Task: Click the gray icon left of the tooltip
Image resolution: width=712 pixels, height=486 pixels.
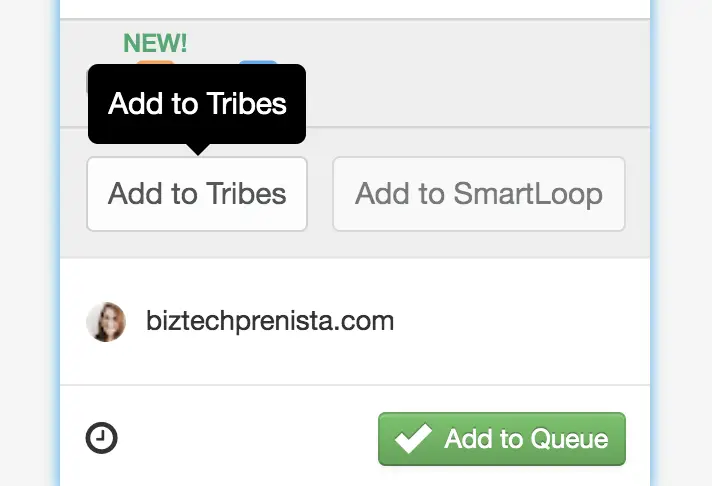Action: click(x=87, y=82)
